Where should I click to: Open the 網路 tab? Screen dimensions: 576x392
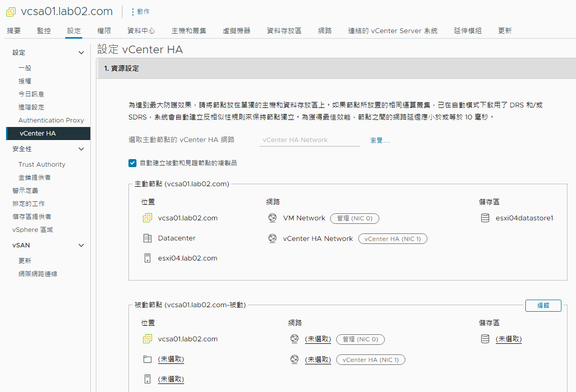click(x=325, y=31)
